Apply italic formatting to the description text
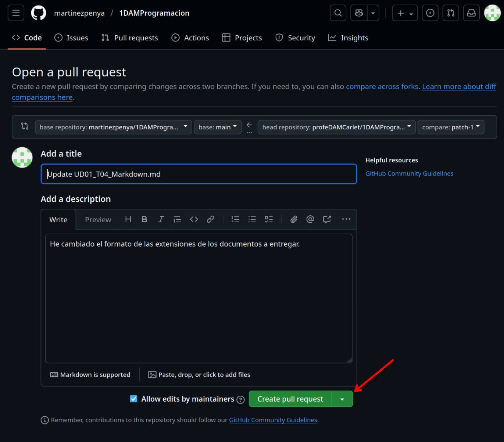This screenshot has width=504, height=442. pyautogui.click(x=161, y=219)
